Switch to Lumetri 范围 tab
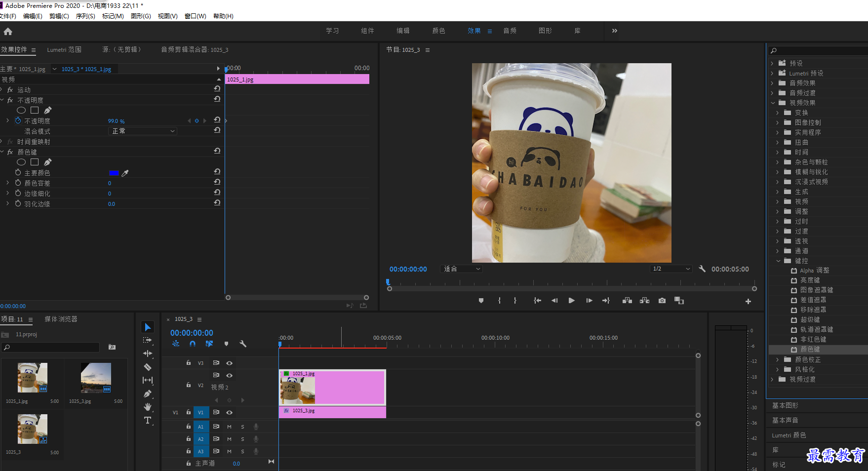 (x=64, y=49)
